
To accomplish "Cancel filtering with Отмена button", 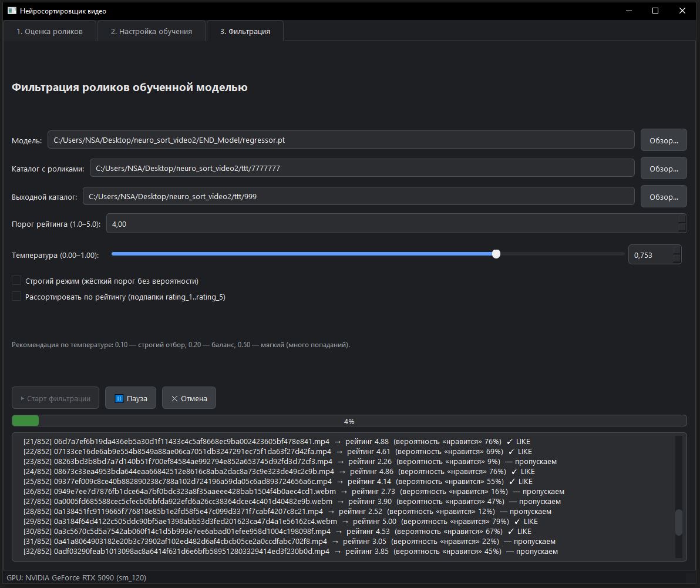I will tap(189, 398).
